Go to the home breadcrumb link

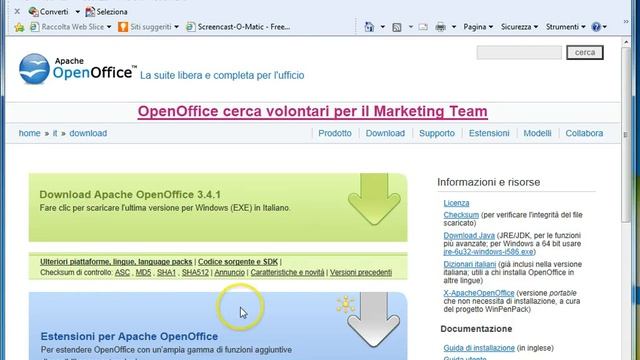29,133
